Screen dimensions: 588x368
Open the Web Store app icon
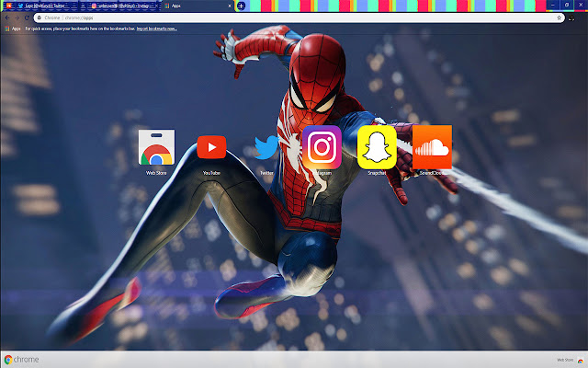click(156, 147)
